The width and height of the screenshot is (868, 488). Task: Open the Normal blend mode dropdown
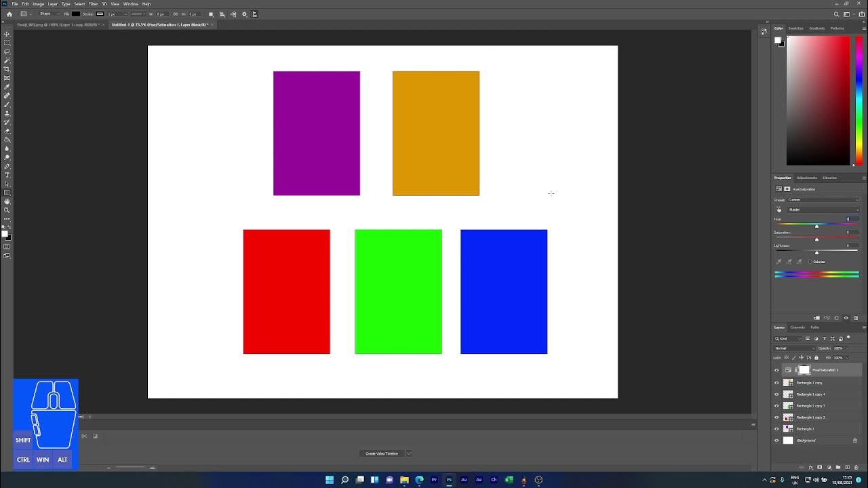click(795, 348)
